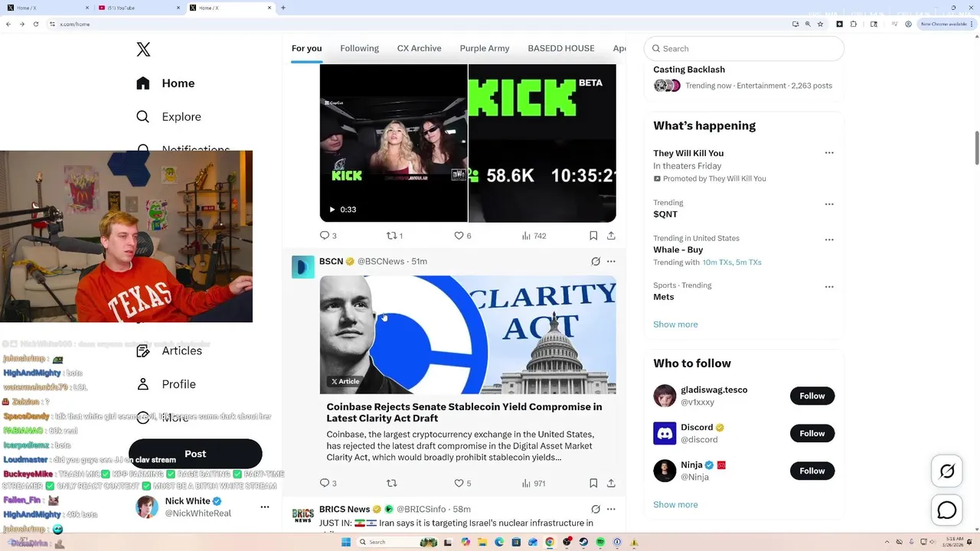Viewport: 980px width, 551px height.
Task: Open the @BRICSinfo handle link
Action: pos(421,509)
